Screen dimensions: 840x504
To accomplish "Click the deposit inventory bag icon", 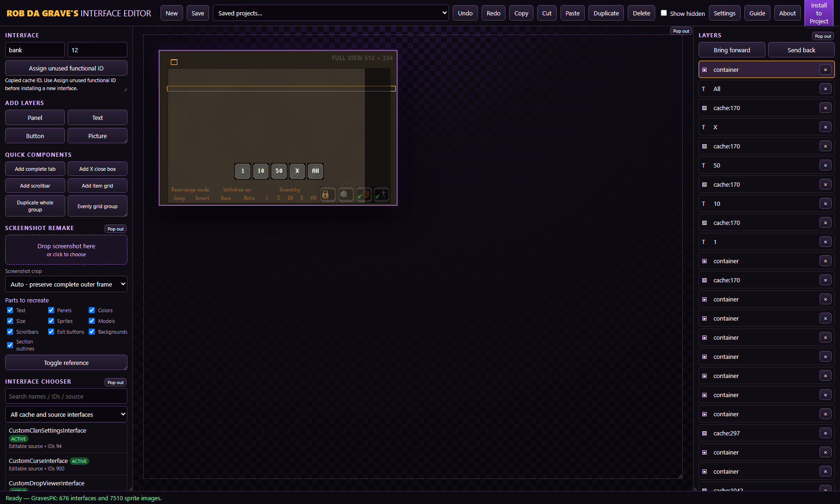I will pos(364,195).
